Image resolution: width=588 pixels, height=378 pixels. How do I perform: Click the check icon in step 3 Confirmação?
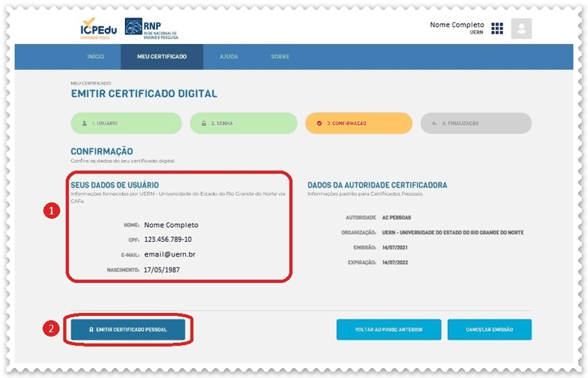coord(319,123)
